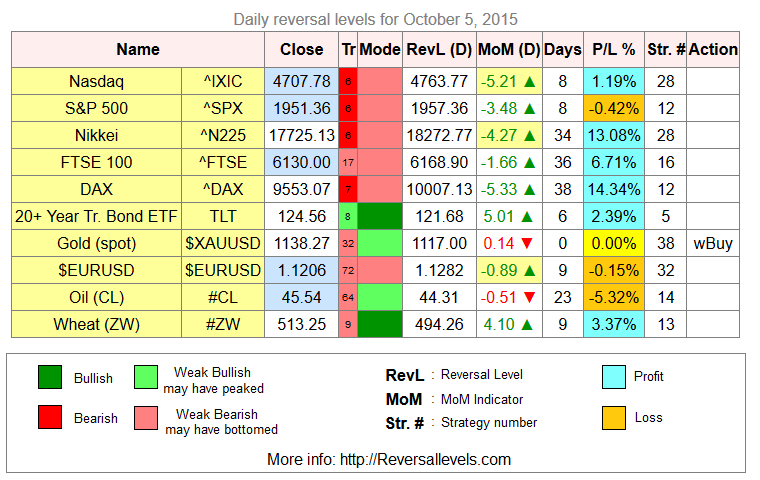Click the cyan Profit legend square

pos(614,377)
